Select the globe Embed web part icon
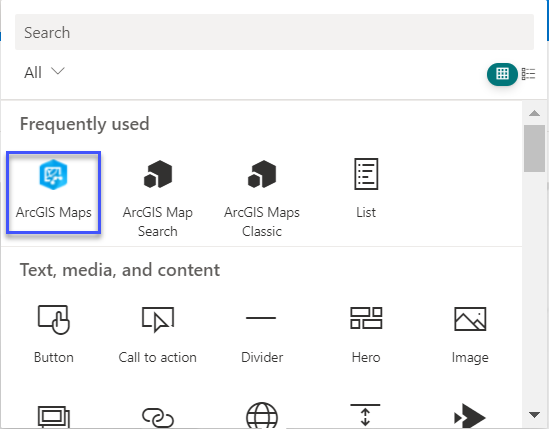Image resolution: width=549 pixels, height=429 pixels. pyautogui.click(x=262, y=416)
